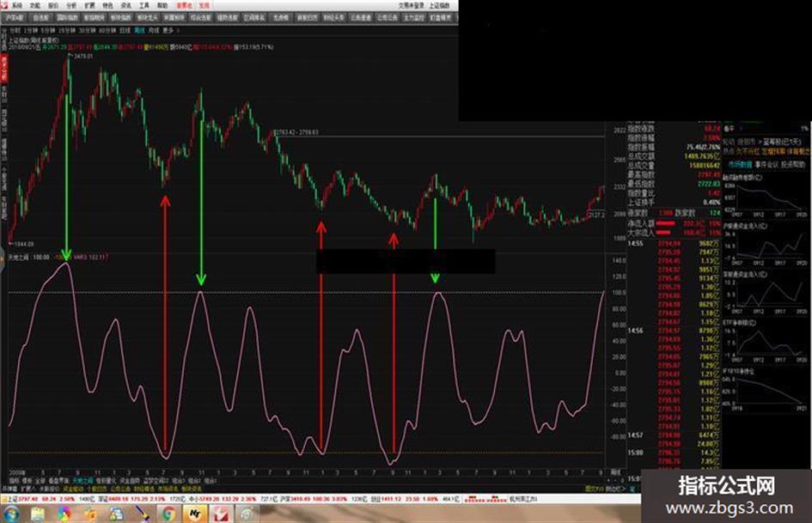812x523 pixels.
Task: Click the 龙虎榜 toolbar button
Action: coord(281,18)
